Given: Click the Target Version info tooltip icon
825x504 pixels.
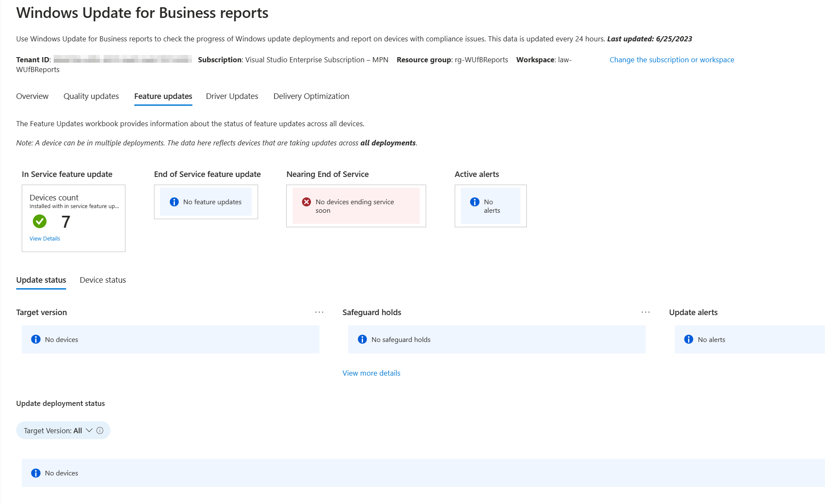Looking at the screenshot, I should pos(100,430).
